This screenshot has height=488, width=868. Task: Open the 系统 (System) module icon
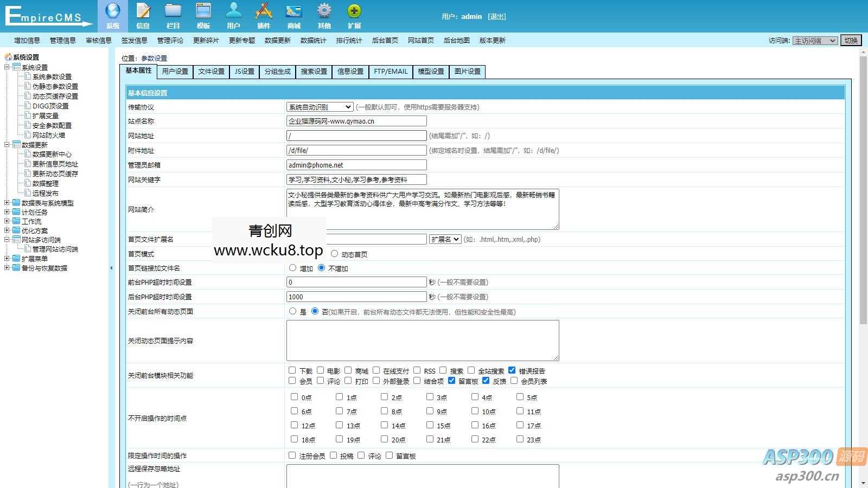tap(112, 15)
